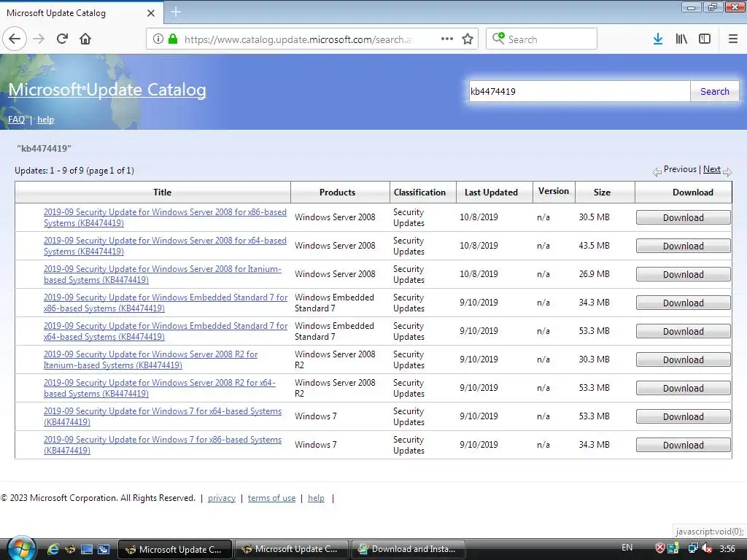747x560 pixels.
Task: Open the help link in the header
Action: pos(45,120)
